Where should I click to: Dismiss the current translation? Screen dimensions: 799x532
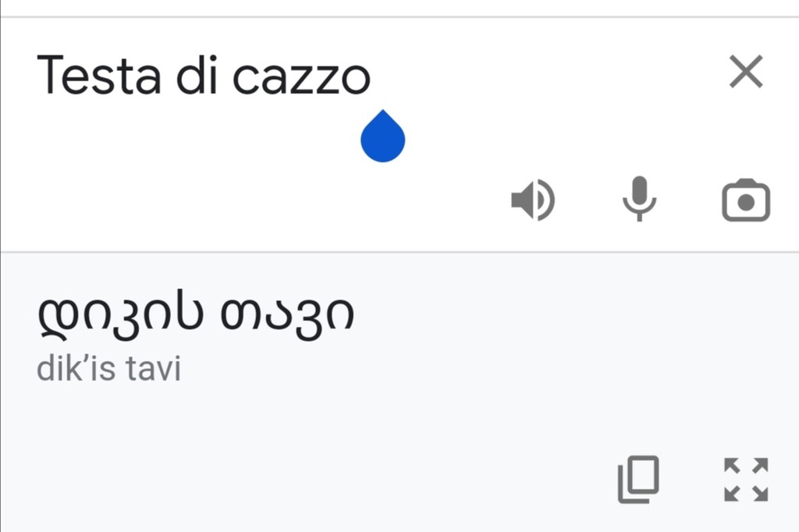click(x=746, y=71)
